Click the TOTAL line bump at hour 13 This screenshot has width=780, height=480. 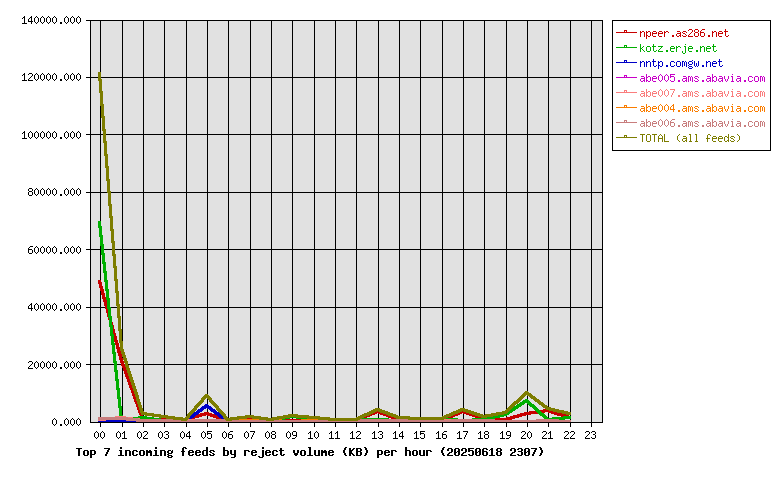[378, 410]
